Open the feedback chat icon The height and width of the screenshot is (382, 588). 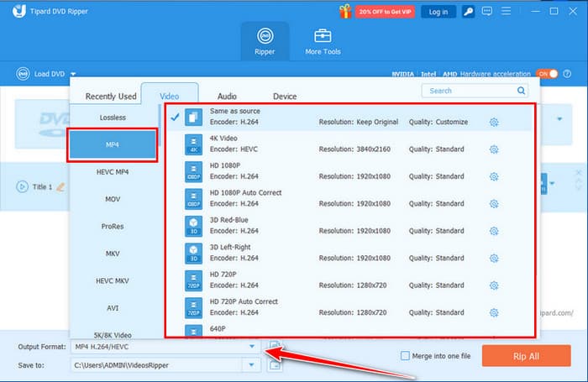pos(486,12)
